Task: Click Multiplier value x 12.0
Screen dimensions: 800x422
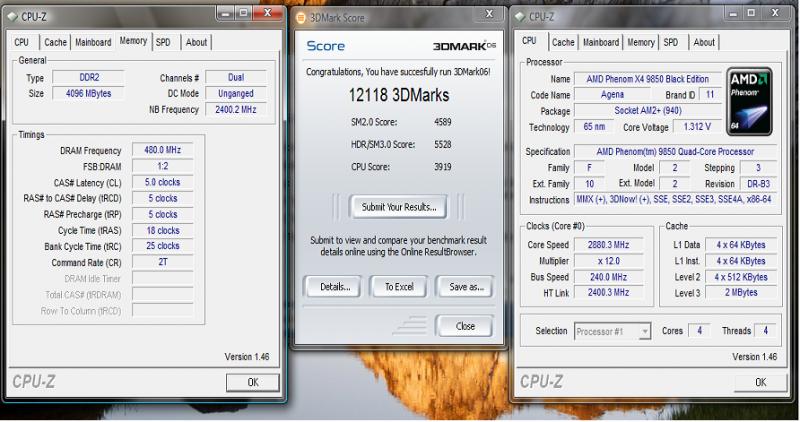Action: 609,261
